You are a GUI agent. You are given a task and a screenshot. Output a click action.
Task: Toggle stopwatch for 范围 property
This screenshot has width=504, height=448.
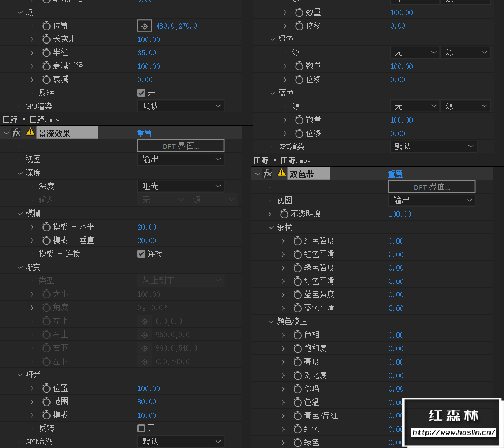coord(46,402)
